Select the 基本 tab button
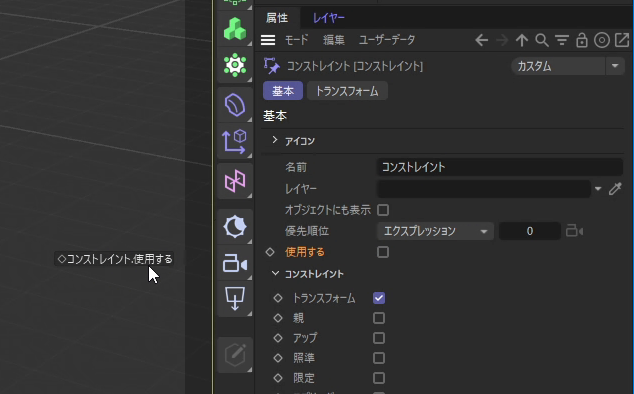Screen dimensions: 634x394 283,91
